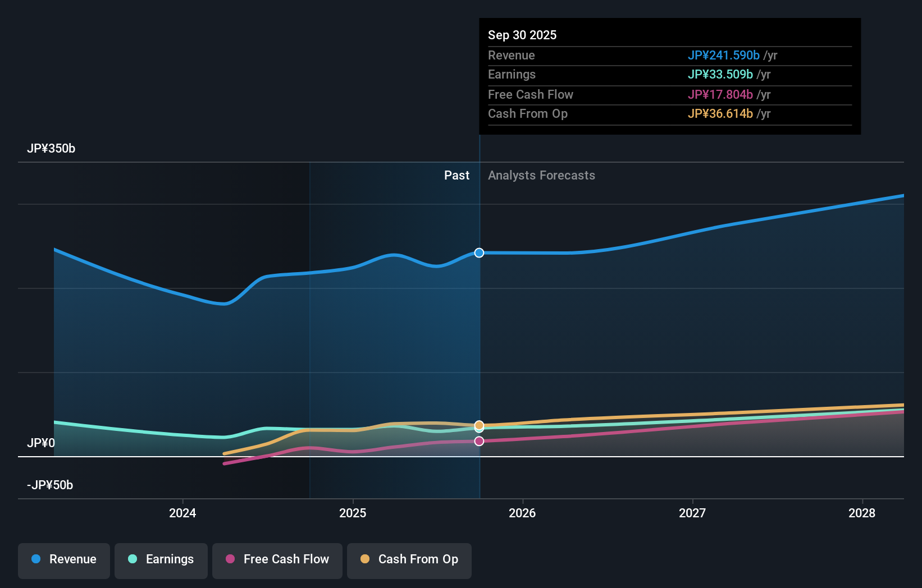The width and height of the screenshot is (922, 588).
Task: Click the pink Free Cash Flow legend dot
Action: click(x=230, y=559)
